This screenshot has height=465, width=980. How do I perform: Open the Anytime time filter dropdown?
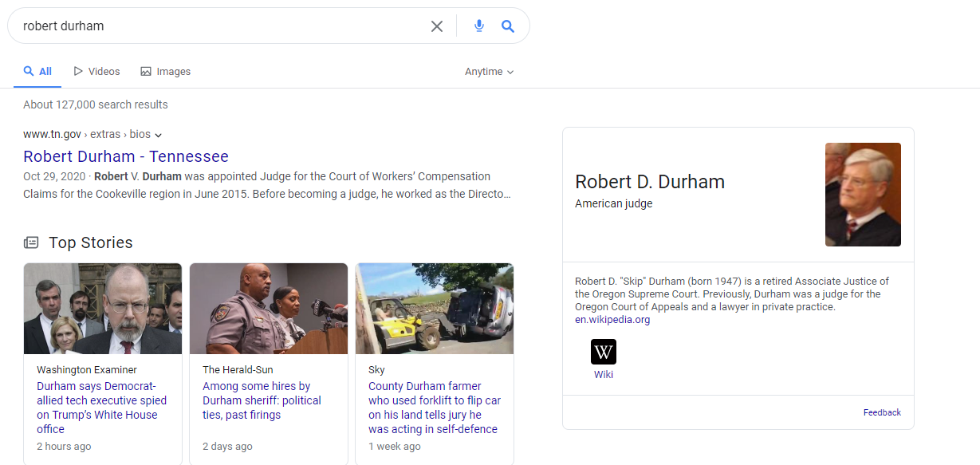[x=489, y=72]
